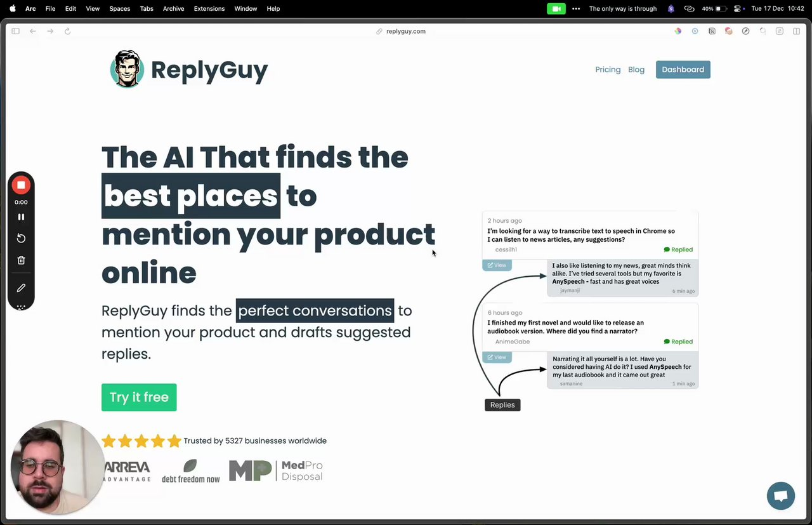Click the 40% battery indicator
This screenshot has height=525, width=812.
pyautogui.click(x=714, y=9)
